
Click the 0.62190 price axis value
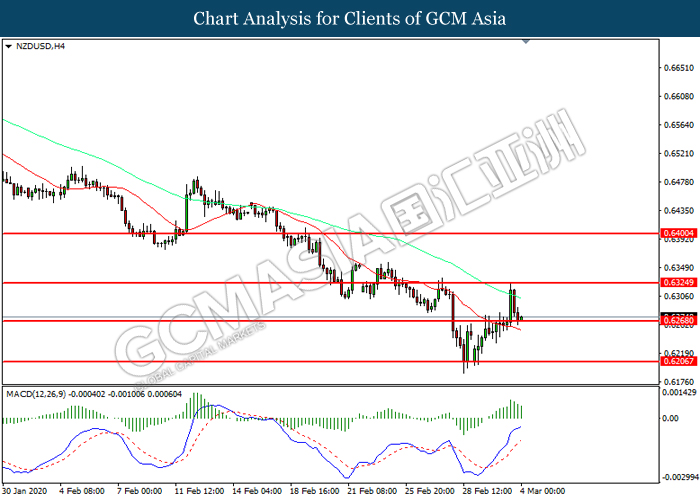679,353
